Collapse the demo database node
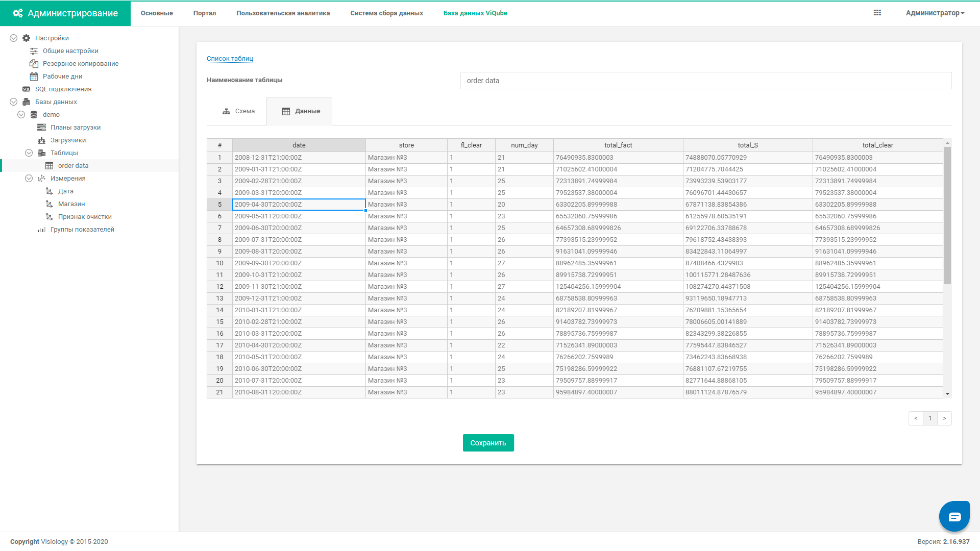Image resolution: width=980 pixels, height=551 pixels. (21, 115)
